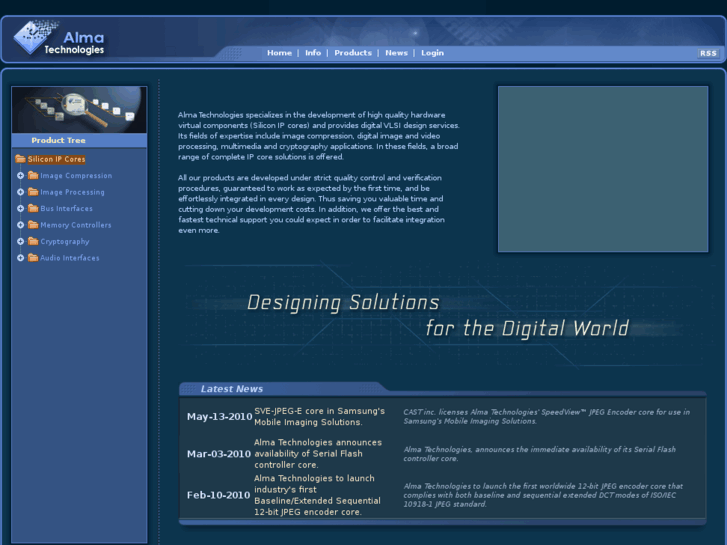
Task: Click the Alma Technologies logo
Action: tap(59, 38)
